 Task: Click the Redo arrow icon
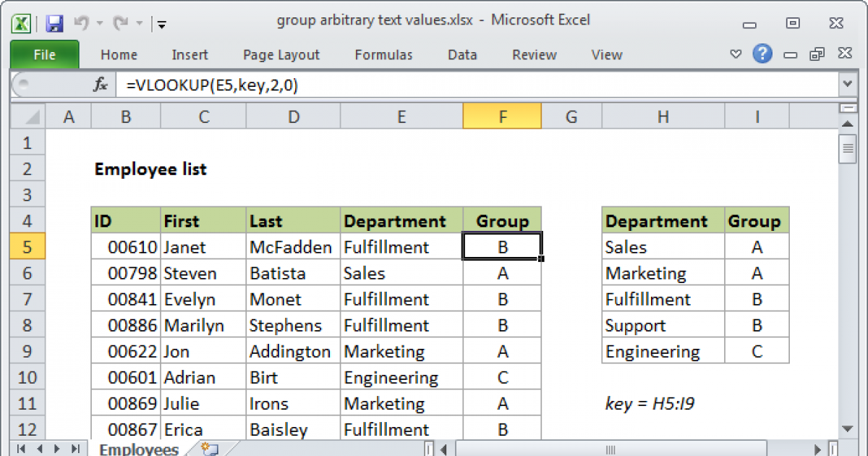[x=121, y=23]
